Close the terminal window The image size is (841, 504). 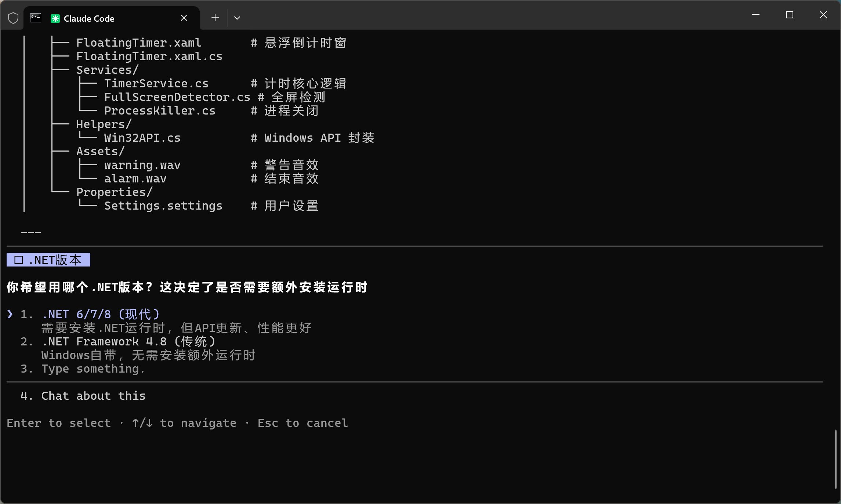pos(823,15)
